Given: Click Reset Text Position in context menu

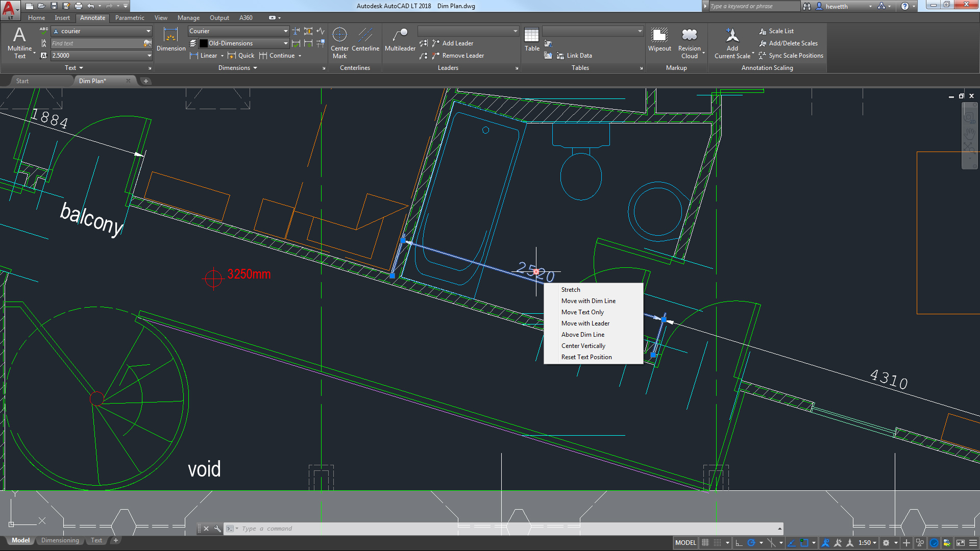Looking at the screenshot, I should point(586,357).
